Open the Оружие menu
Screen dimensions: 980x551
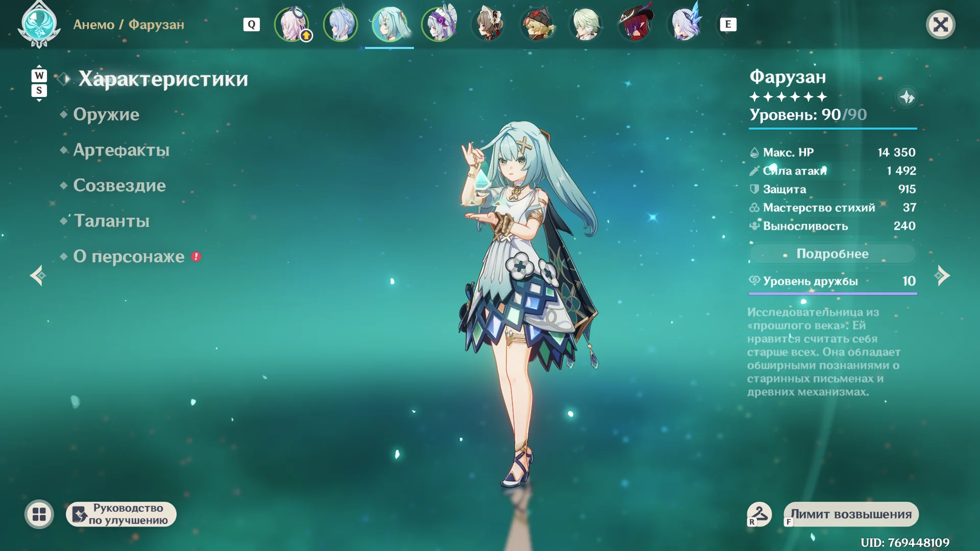(x=106, y=114)
